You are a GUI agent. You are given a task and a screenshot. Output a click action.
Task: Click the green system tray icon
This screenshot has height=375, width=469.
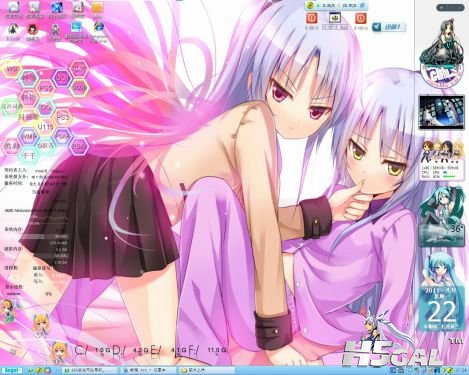pos(451,370)
